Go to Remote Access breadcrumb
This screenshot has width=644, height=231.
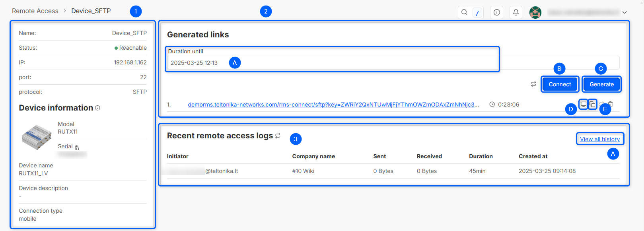35,11
